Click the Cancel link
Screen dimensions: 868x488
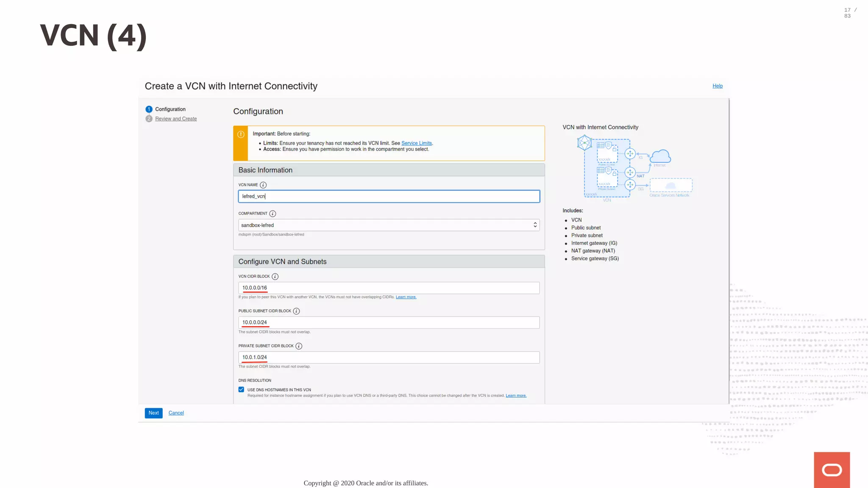click(x=176, y=413)
